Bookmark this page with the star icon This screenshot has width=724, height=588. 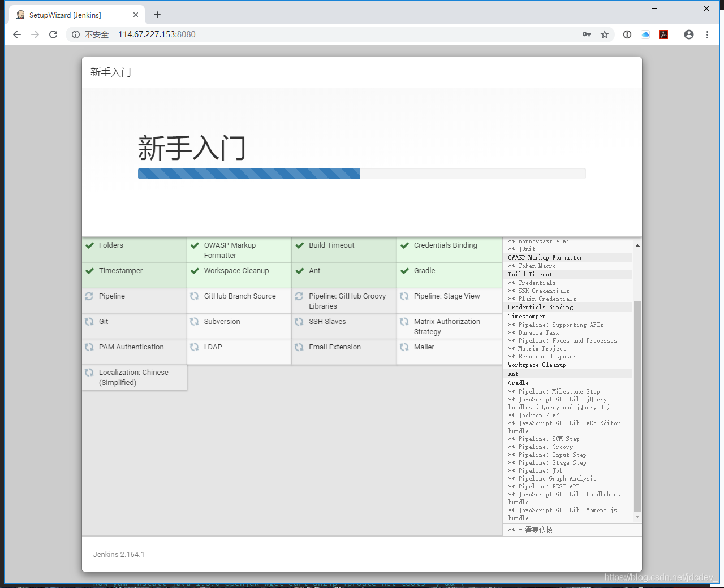[x=605, y=34]
